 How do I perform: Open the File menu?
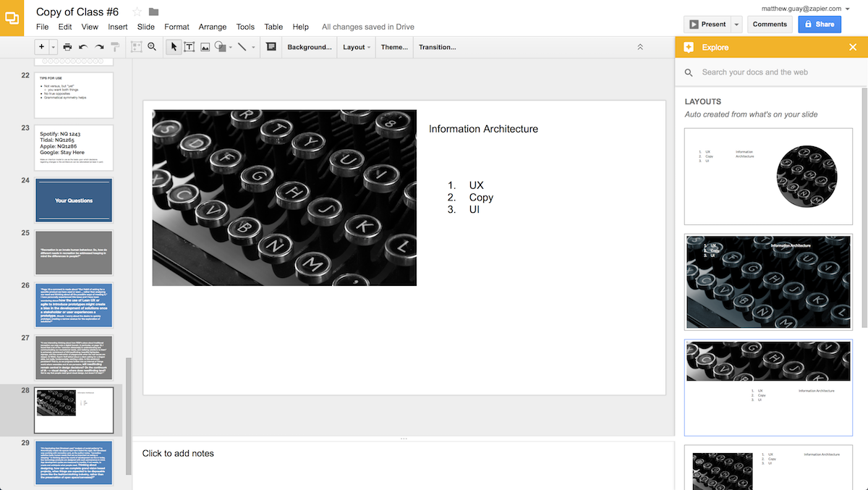pyautogui.click(x=43, y=27)
